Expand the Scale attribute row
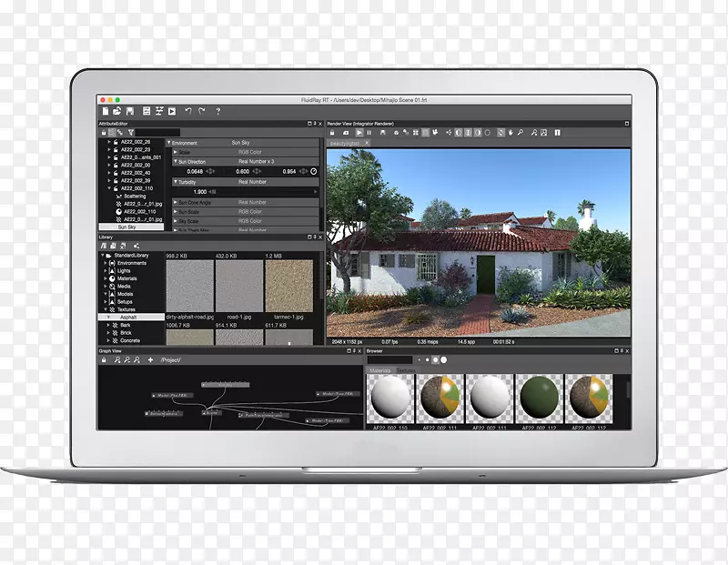Screen dimensions: 728x565 [176, 152]
